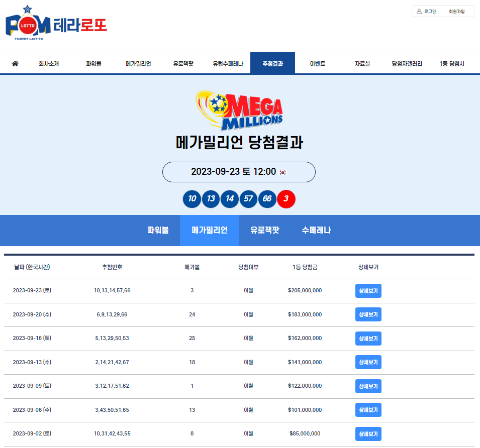The width and height of the screenshot is (480, 448).
Task: Click the user icon beside 로그인
Action: [x=419, y=12]
